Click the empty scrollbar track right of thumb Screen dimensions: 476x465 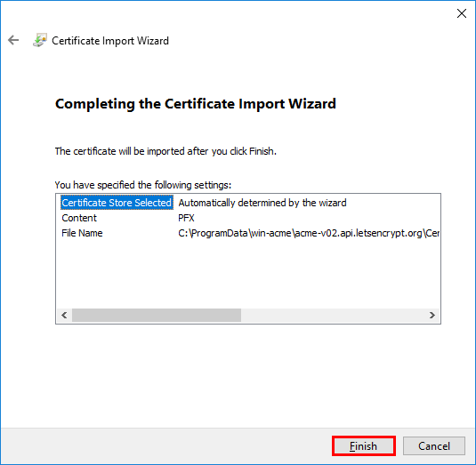click(333, 315)
